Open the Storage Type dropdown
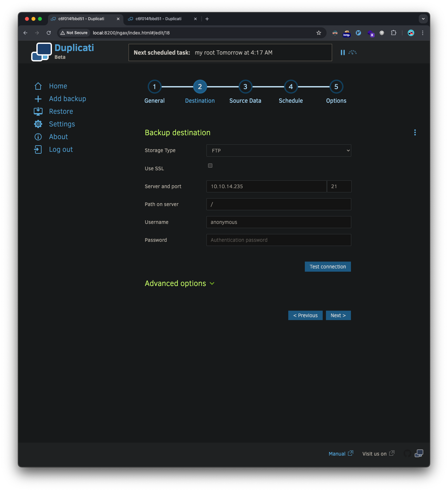Image resolution: width=448 pixels, height=491 pixels. tap(279, 150)
